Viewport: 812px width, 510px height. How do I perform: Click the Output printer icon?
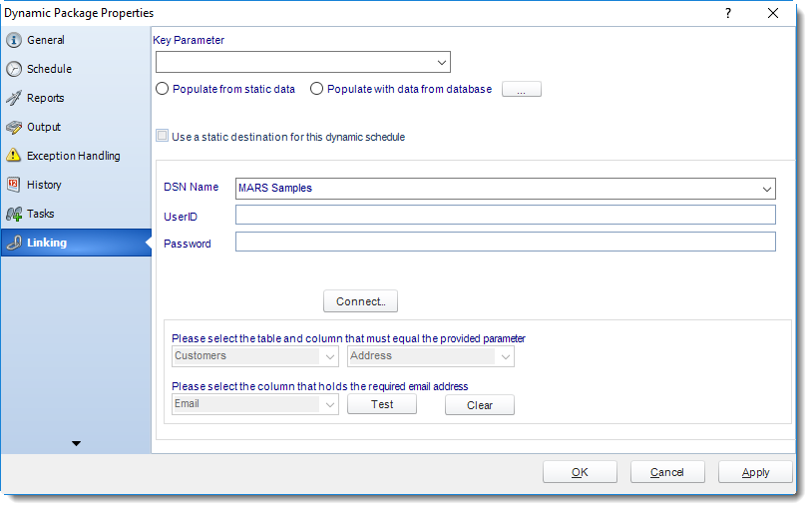(14, 127)
